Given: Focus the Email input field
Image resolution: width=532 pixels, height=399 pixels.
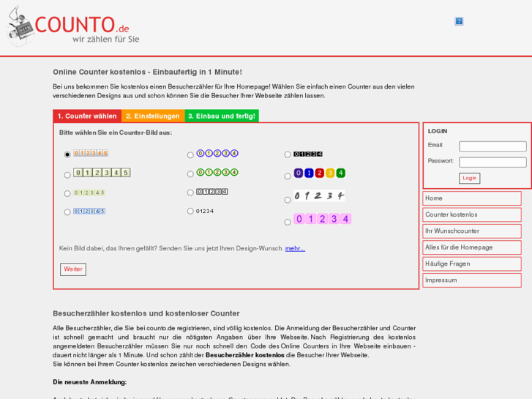Looking at the screenshot, I should pyautogui.click(x=492, y=146).
